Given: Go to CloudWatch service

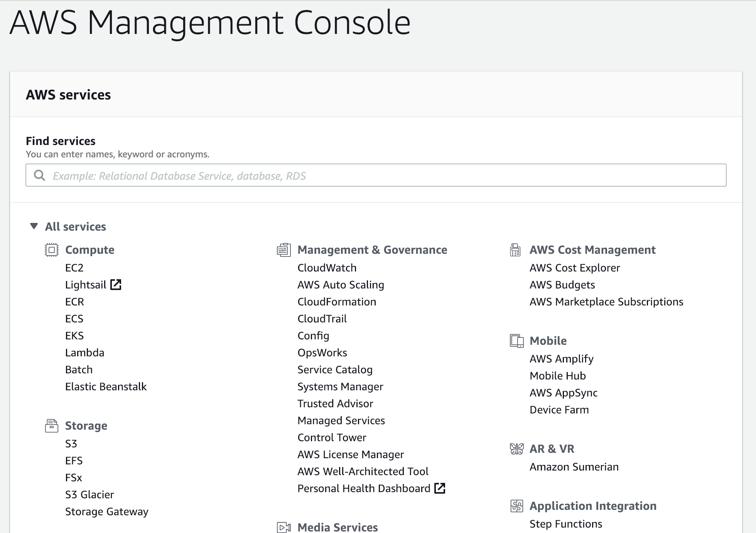Looking at the screenshot, I should (x=327, y=268).
